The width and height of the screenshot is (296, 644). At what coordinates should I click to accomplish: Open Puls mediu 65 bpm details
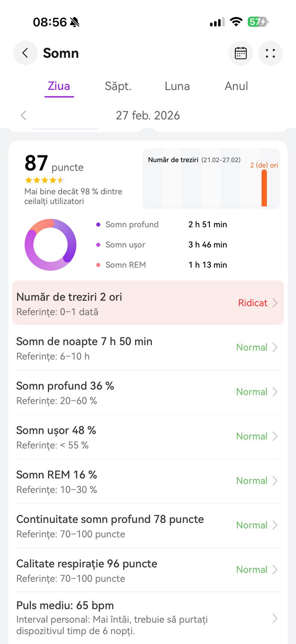pyautogui.click(x=148, y=618)
